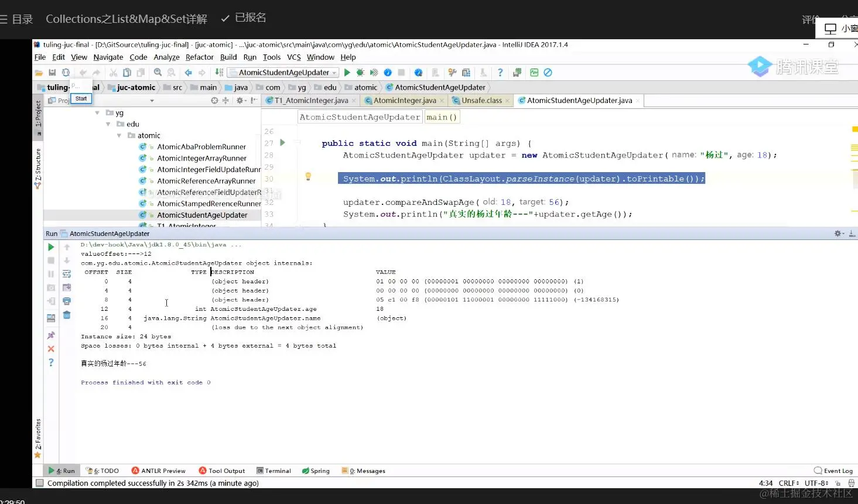Screen dimensions: 858x504
Task: Click the Project Structure toolbar icon
Action: [x=466, y=73]
